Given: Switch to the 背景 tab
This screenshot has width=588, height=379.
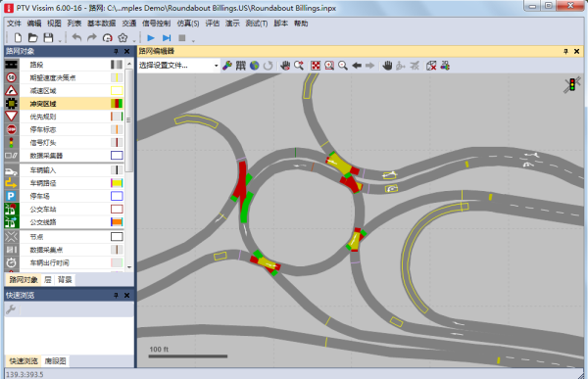Looking at the screenshot, I should [65, 280].
